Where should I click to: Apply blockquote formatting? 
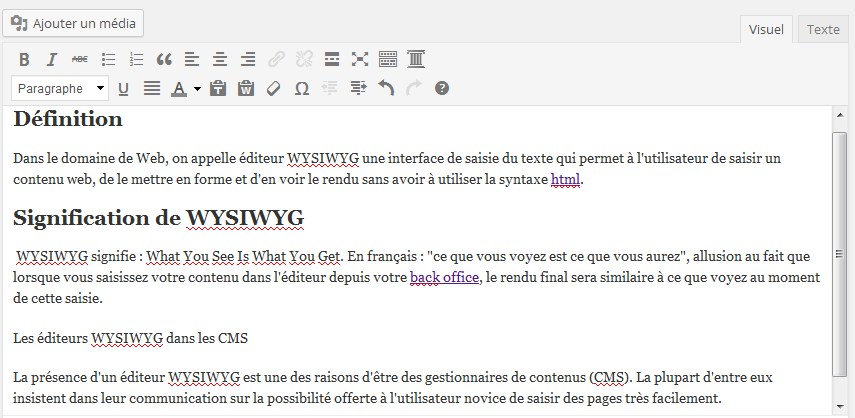click(x=164, y=59)
